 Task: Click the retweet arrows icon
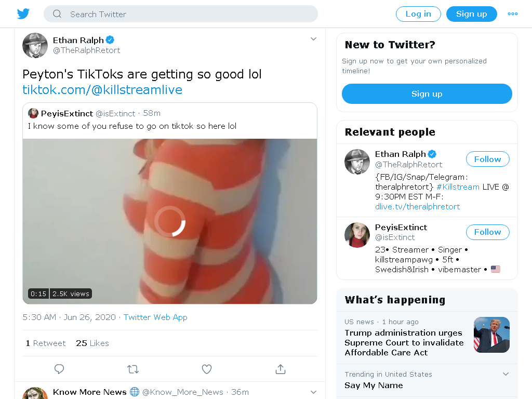coord(133,369)
